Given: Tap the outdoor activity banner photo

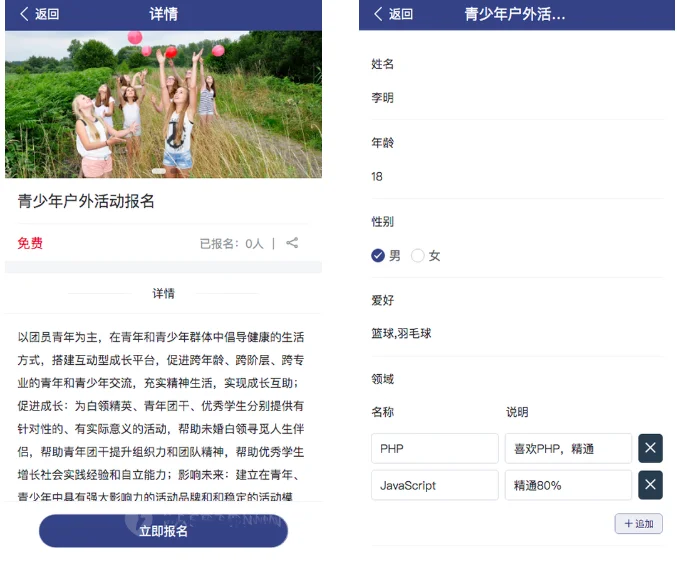Looking at the screenshot, I should (x=163, y=104).
